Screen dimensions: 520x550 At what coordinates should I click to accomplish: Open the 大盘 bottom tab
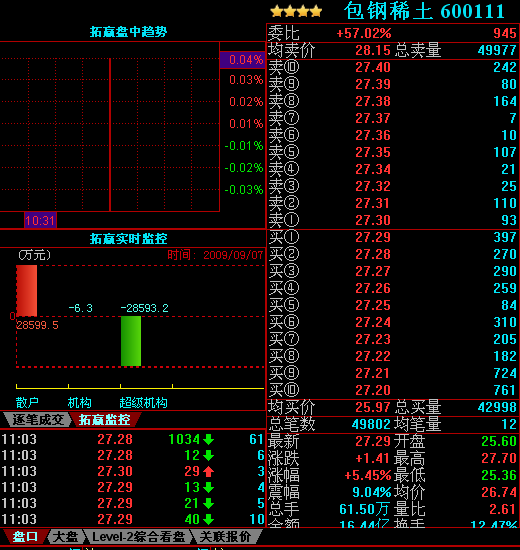[x=66, y=537]
